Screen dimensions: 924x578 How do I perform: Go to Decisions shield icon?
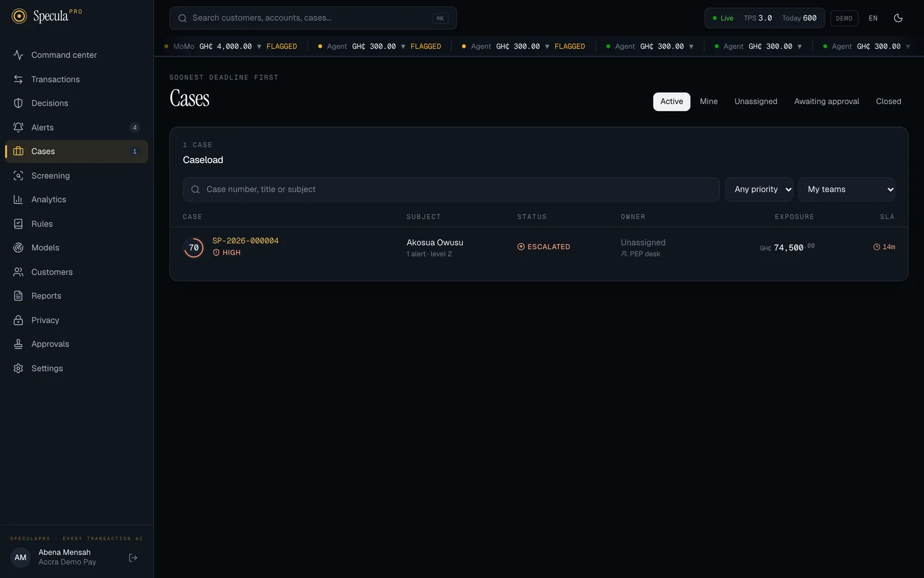click(18, 103)
